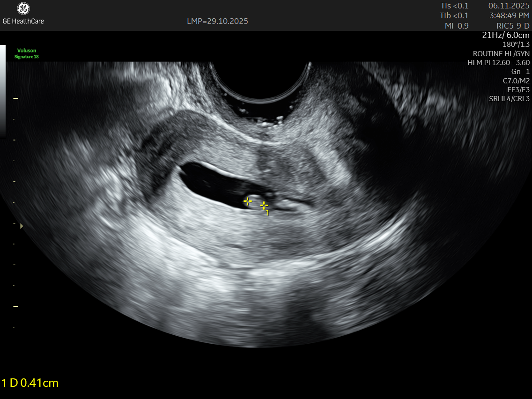Click the HI M PI 12.60 - 3.60 readout
This screenshot has height=399, width=532.
coord(498,62)
